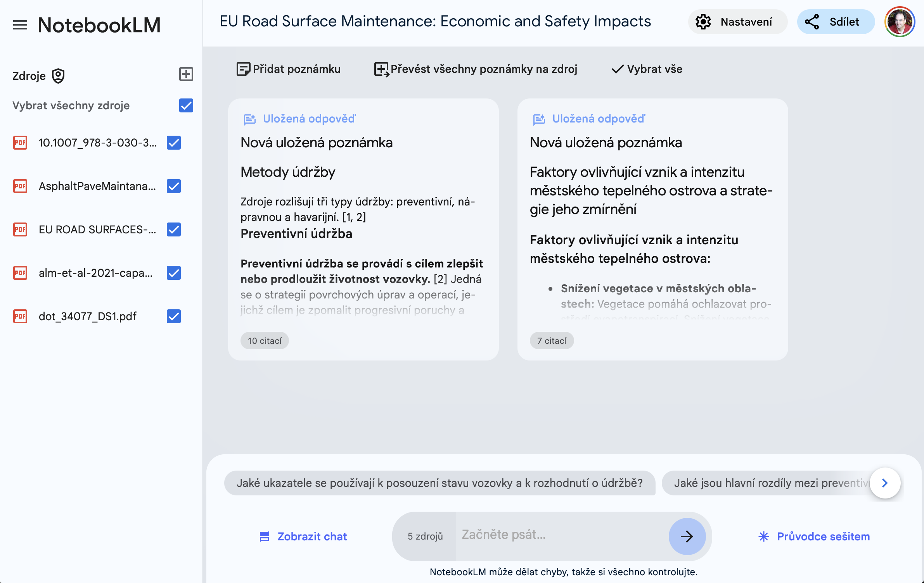Open the městského tepelného ostrova note card
Image resolution: width=924 pixels, height=583 pixels.
click(x=653, y=229)
